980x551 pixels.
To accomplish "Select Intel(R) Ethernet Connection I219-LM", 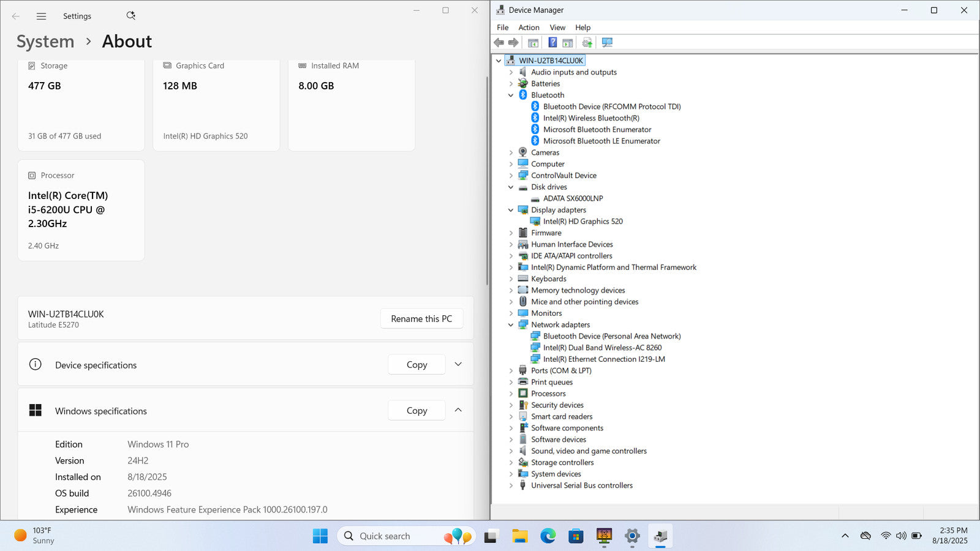I will coord(604,359).
